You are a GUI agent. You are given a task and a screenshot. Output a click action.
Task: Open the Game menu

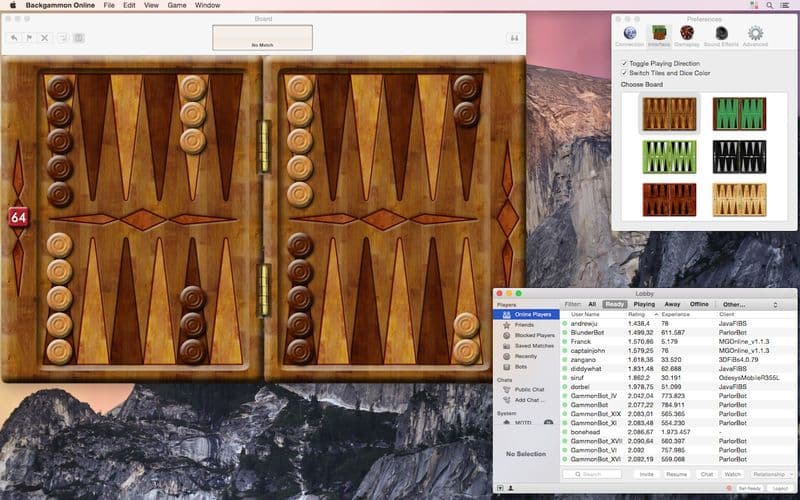point(177,5)
